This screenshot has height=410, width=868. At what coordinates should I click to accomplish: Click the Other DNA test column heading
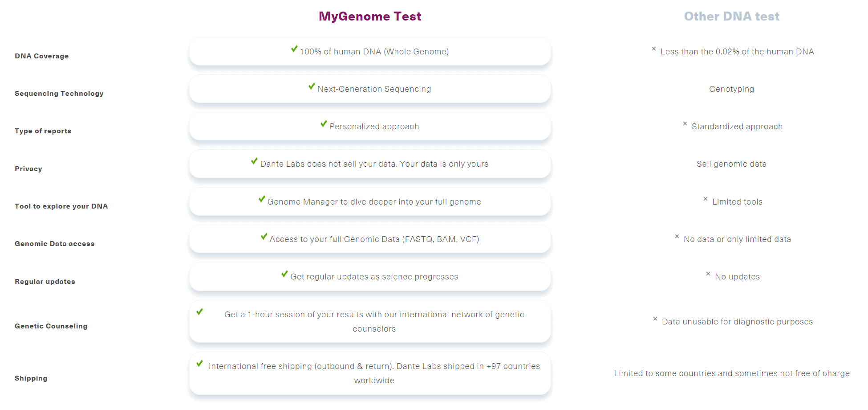point(732,16)
